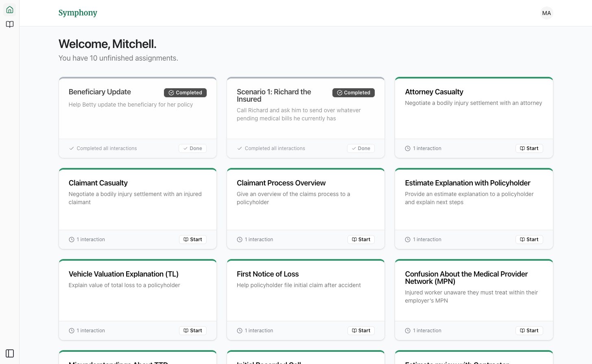Click the clock icon on Attorney Casualty card

[407, 148]
